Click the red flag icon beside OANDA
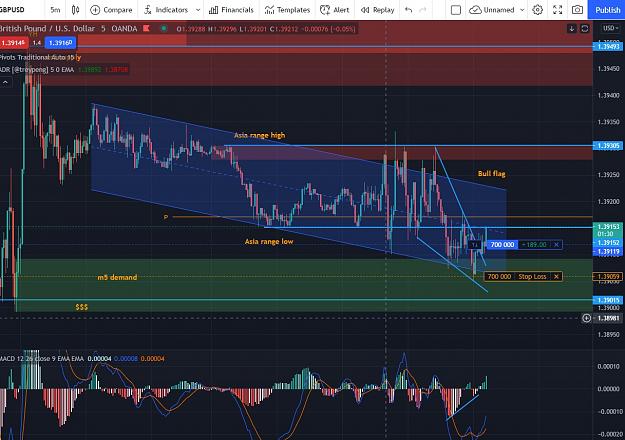This screenshot has width=625, height=440. pos(147,28)
